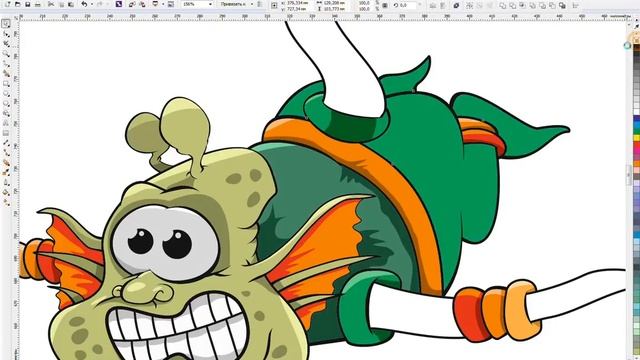
Task: Select the Pick tool in toolbox
Action: click(x=6, y=24)
